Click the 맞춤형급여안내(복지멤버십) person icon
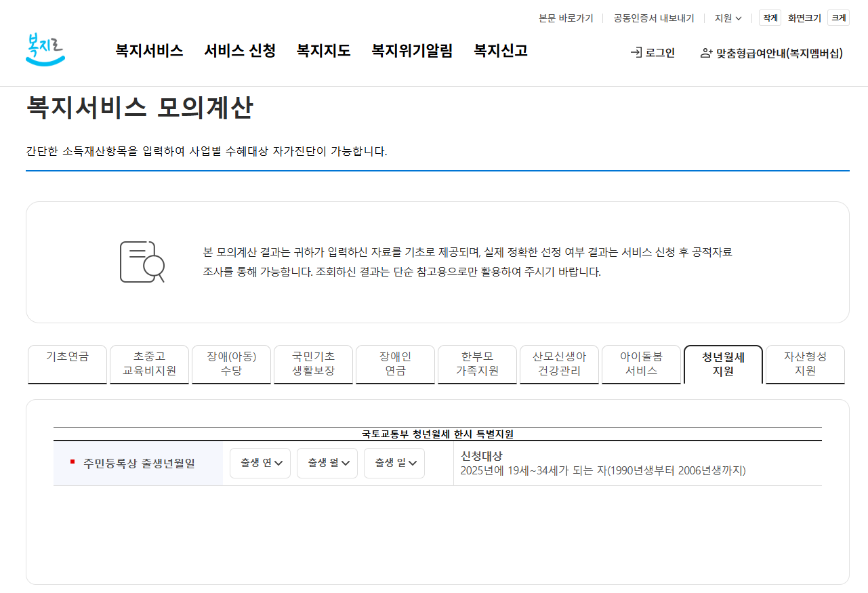Image resolution: width=868 pixels, height=593 pixels. pyautogui.click(x=705, y=52)
